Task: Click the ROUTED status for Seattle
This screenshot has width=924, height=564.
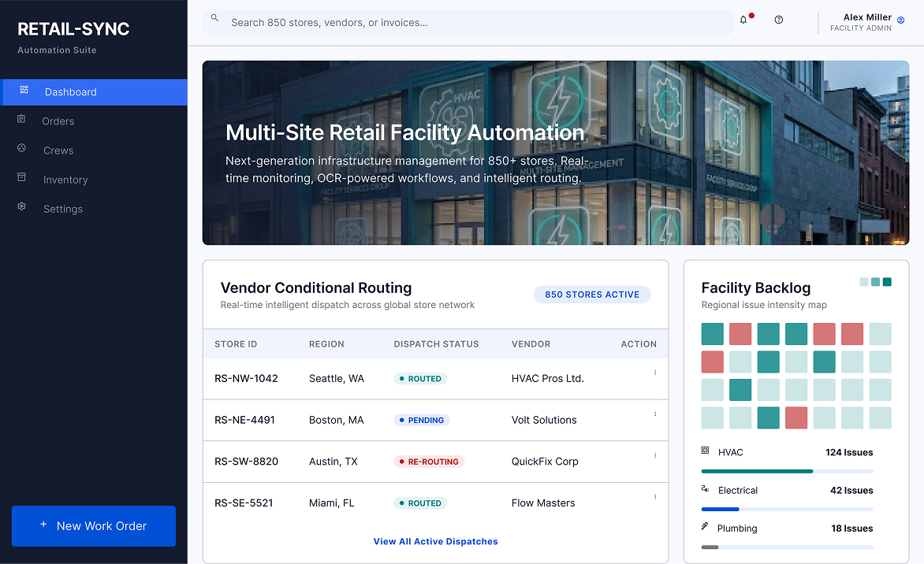Action: pos(420,379)
